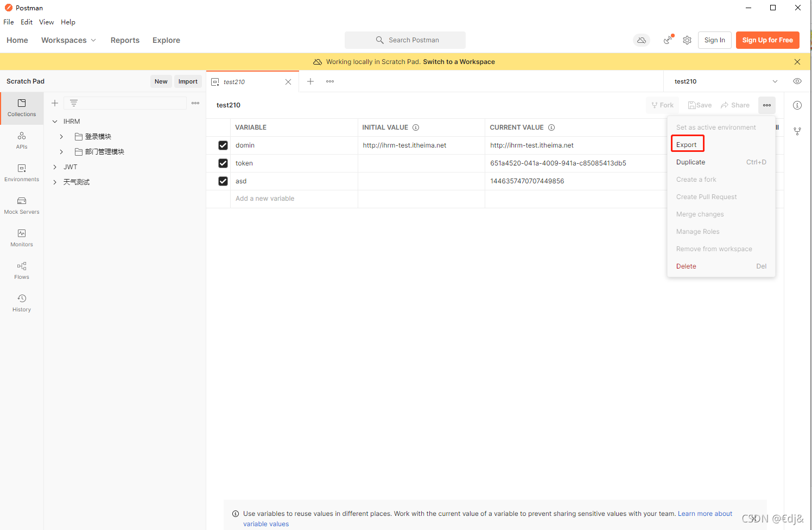
Task: Click the domin initial value cell
Action: click(421, 145)
